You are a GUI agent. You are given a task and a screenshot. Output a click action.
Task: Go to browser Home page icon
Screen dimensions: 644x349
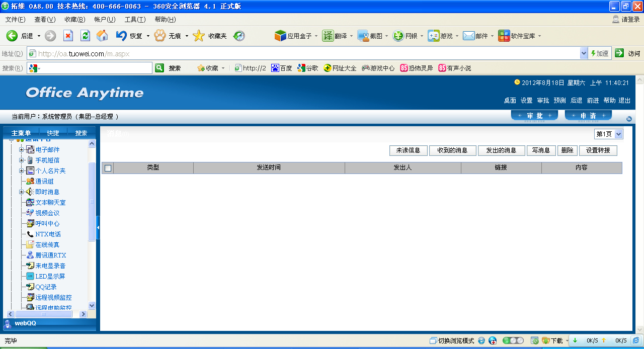102,36
